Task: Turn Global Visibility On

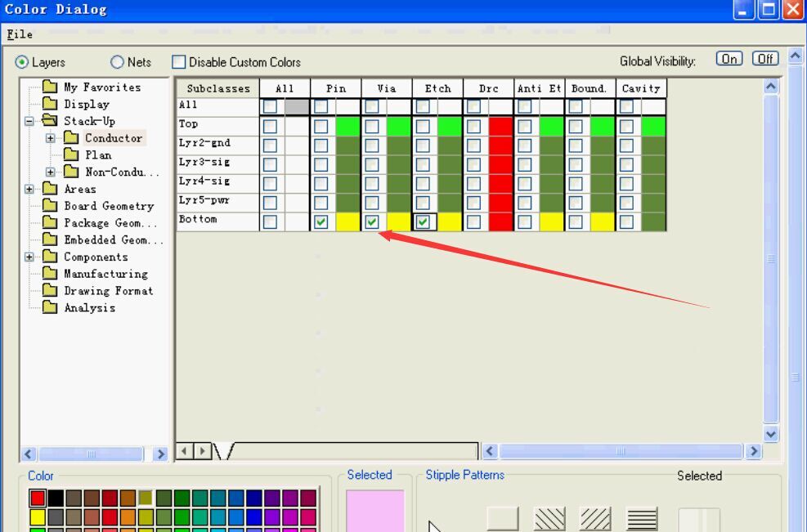Action: click(729, 59)
